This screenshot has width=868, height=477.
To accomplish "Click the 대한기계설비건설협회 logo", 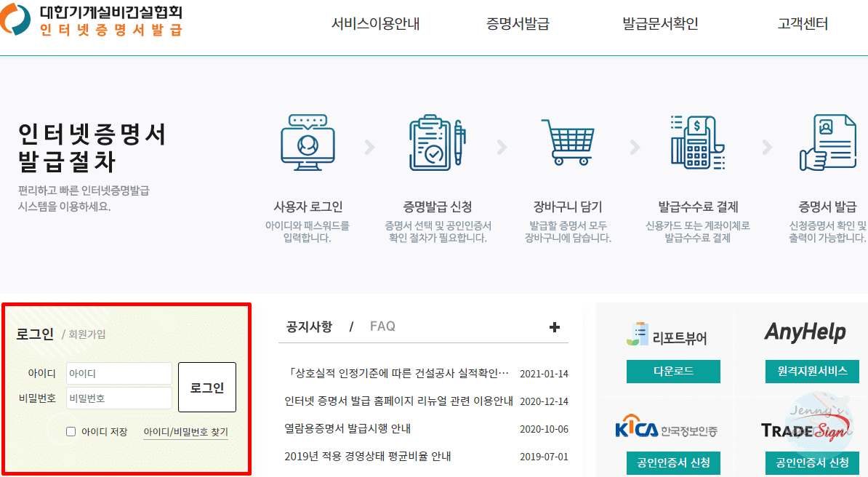I will point(92,20).
